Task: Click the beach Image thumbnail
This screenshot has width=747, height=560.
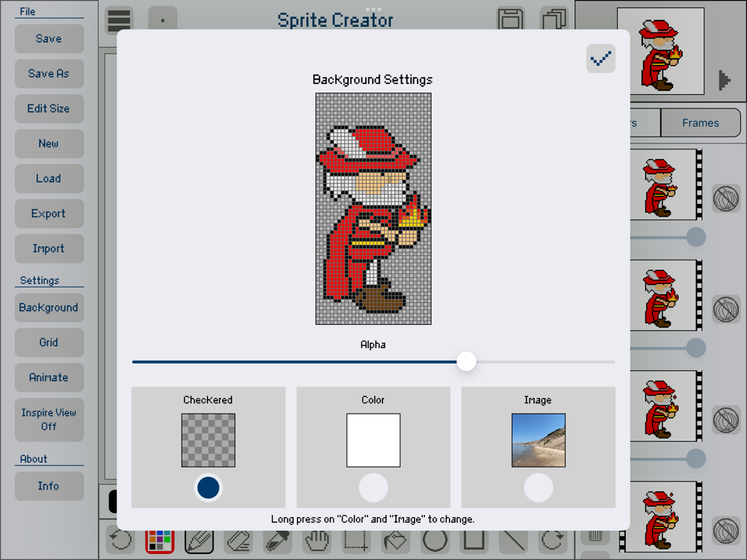Action: 539,440
